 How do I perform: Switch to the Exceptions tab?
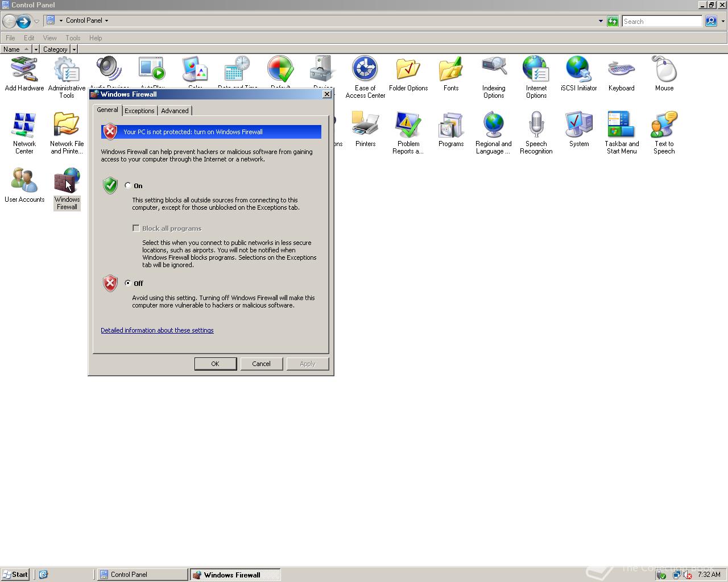point(139,111)
